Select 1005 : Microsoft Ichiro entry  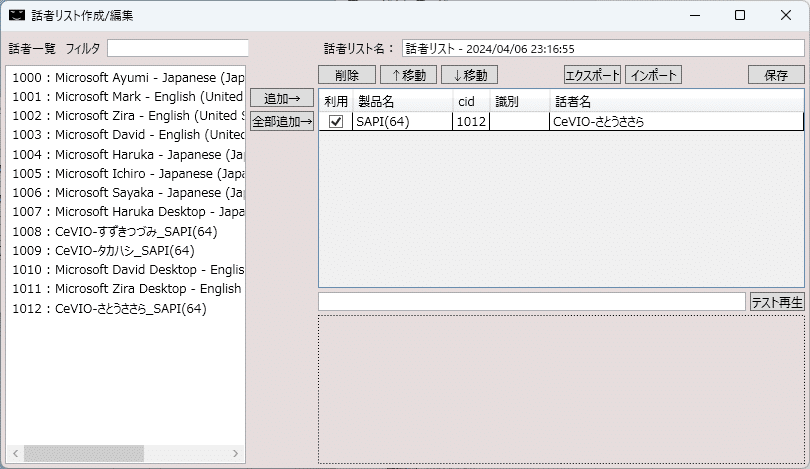point(126,174)
